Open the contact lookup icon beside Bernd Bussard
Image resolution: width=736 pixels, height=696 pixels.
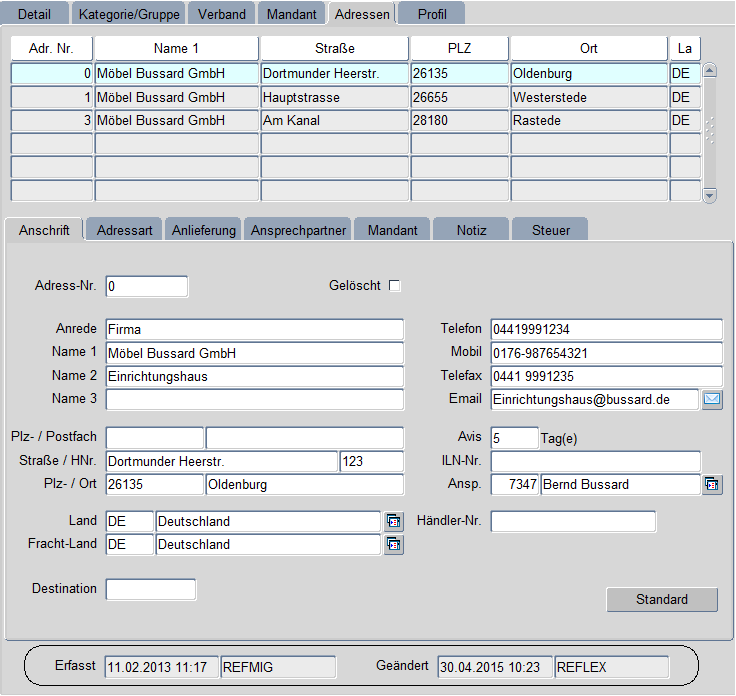712,485
